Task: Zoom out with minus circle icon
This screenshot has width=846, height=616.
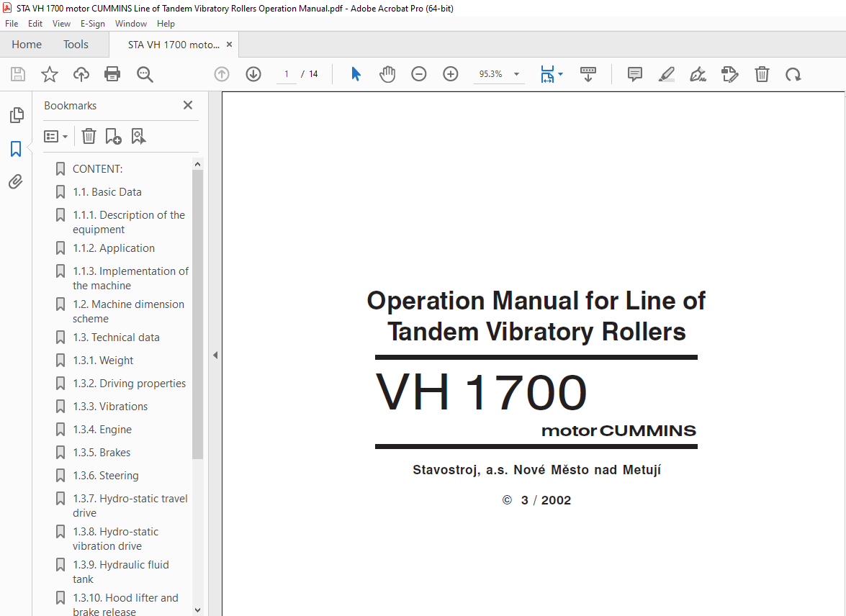Action: point(419,74)
